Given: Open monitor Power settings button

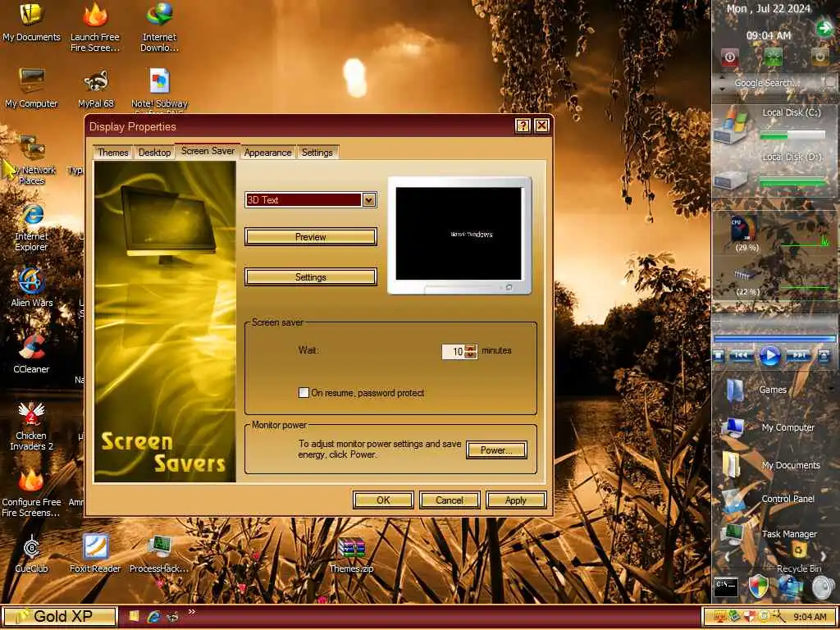Looking at the screenshot, I should click(496, 450).
